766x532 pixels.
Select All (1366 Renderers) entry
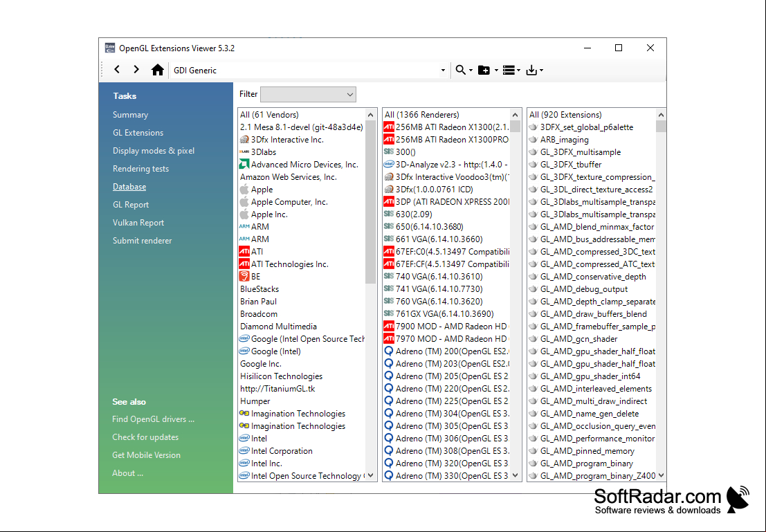pos(421,115)
